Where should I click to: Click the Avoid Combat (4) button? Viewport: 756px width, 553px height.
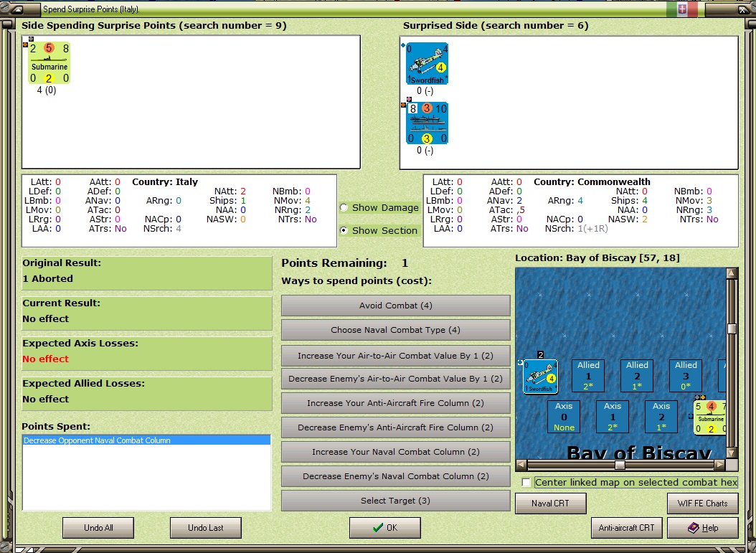pos(395,306)
